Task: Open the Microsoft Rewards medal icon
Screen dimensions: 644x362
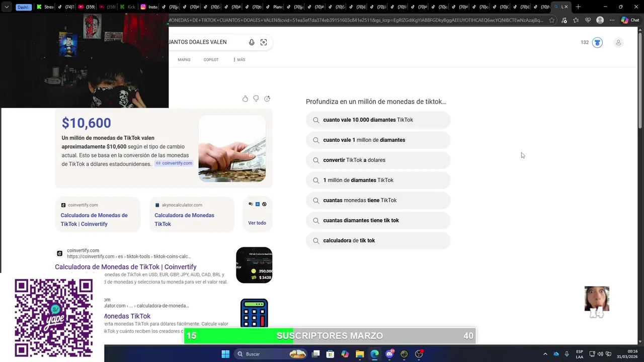Action: click(x=597, y=42)
